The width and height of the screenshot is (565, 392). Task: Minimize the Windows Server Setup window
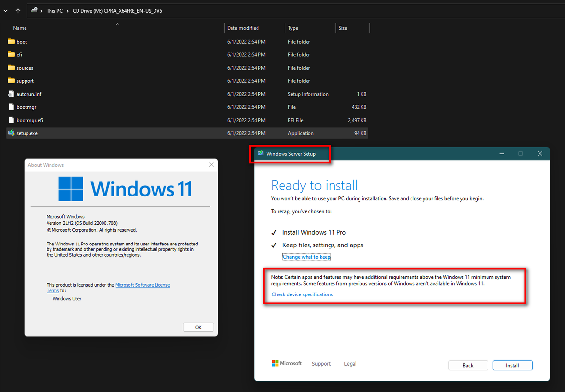(x=502, y=154)
